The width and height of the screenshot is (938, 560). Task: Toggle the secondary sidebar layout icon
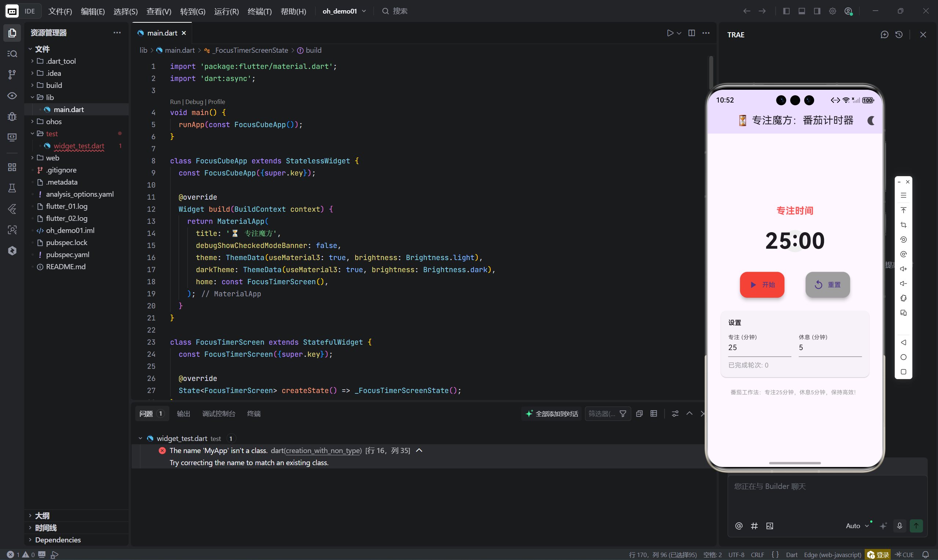pyautogui.click(x=817, y=11)
